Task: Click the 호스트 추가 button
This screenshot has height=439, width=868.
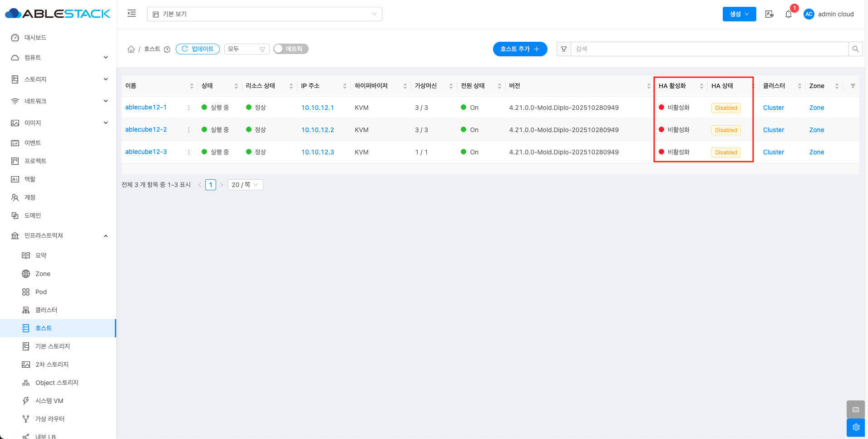Action: point(520,49)
